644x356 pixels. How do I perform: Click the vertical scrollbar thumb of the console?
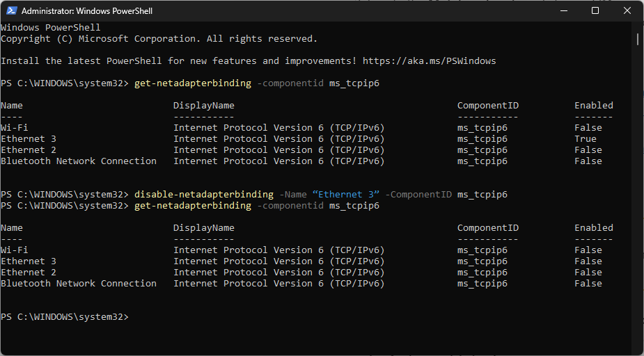click(638, 40)
